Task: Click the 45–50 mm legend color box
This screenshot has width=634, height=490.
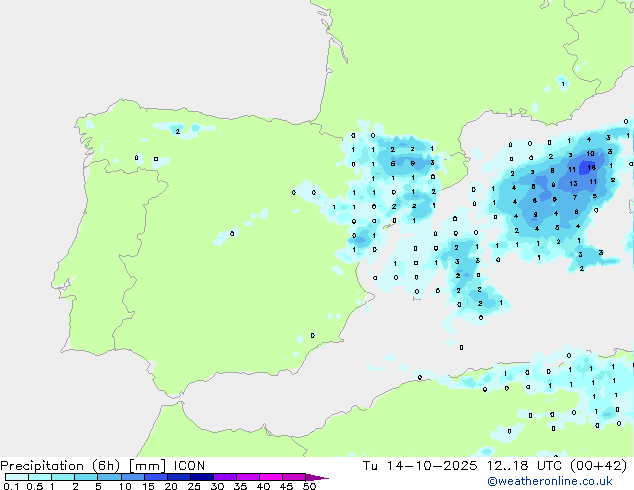Action: pos(294,477)
